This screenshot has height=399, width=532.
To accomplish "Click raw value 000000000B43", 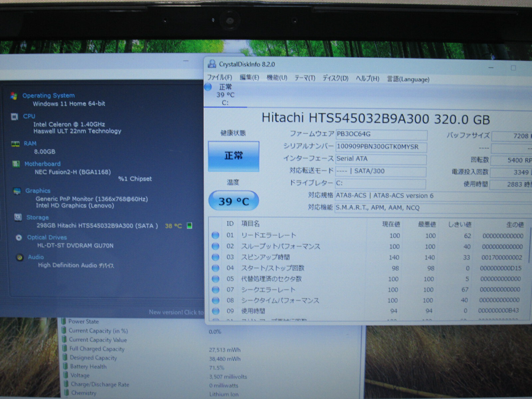I will point(498,311).
